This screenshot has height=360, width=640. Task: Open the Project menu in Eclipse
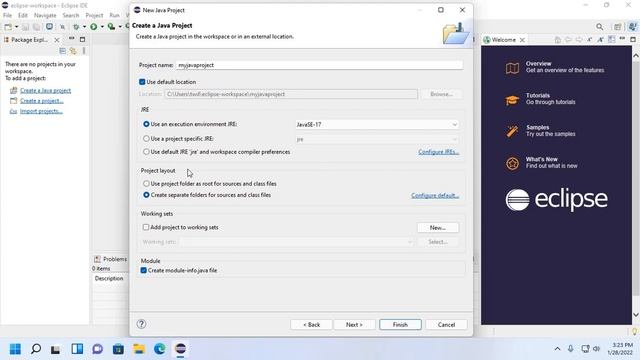tap(94, 16)
